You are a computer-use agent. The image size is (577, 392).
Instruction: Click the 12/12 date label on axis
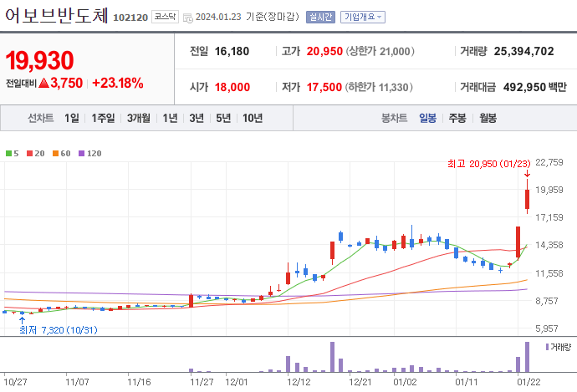(x=299, y=382)
